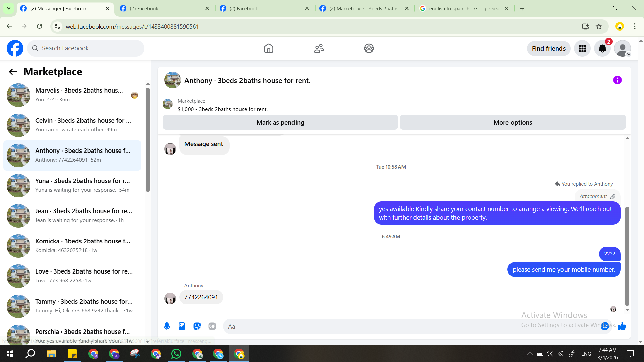Go back from Marketplace chats arrow
The height and width of the screenshot is (362, 644).
[x=13, y=72]
